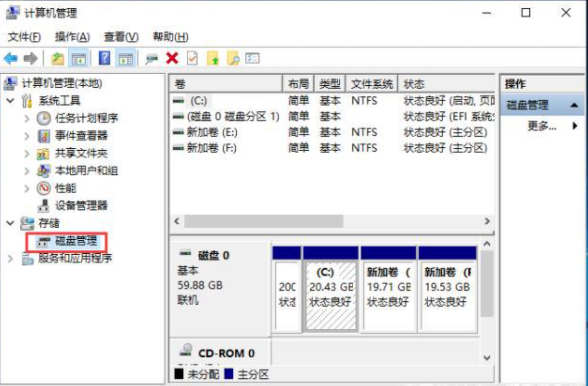This screenshot has width=588, height=386.
Task: Click the folder with magnifier search icon
Action: click(x=233, y=59)
